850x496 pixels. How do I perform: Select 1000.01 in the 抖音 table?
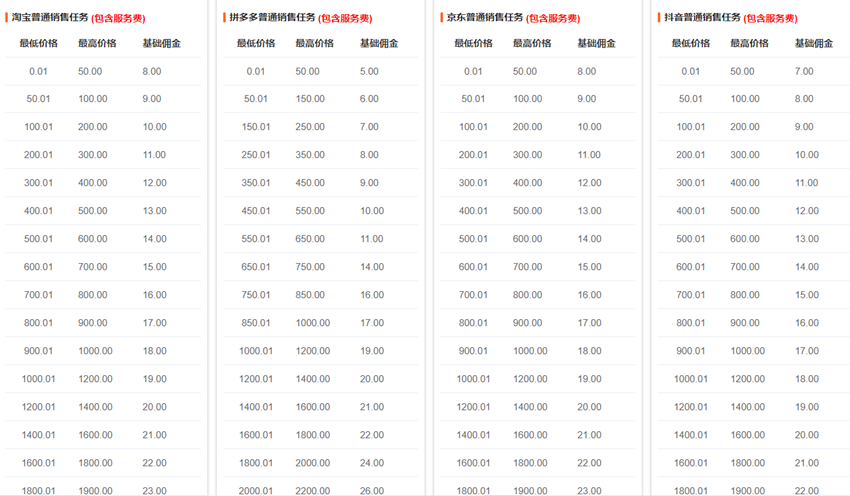click(691, 379)
